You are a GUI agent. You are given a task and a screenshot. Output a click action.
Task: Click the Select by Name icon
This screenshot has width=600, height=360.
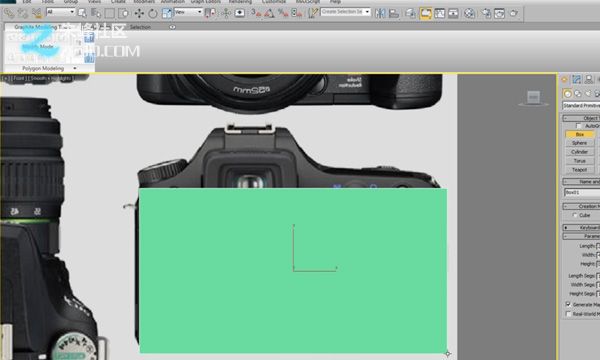(96, 14)
